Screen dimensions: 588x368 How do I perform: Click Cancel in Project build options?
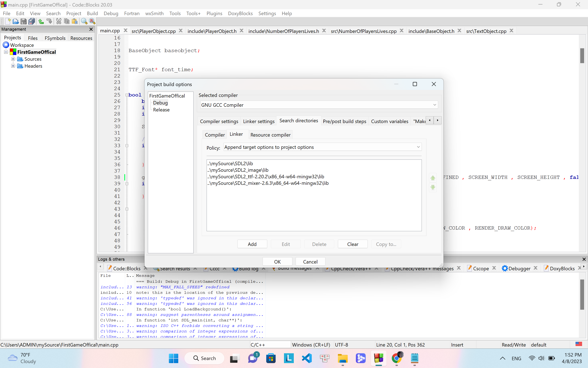pyautogui.click(x=310, y=262)
